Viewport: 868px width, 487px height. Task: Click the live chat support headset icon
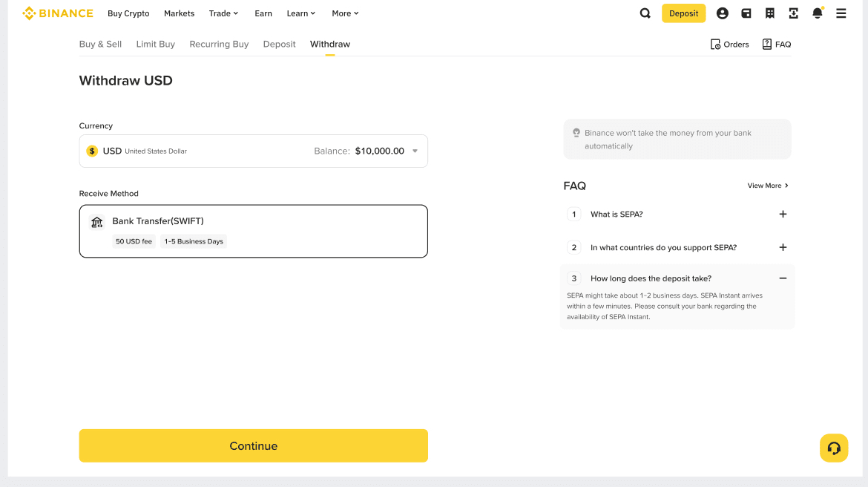click(834, 448)
